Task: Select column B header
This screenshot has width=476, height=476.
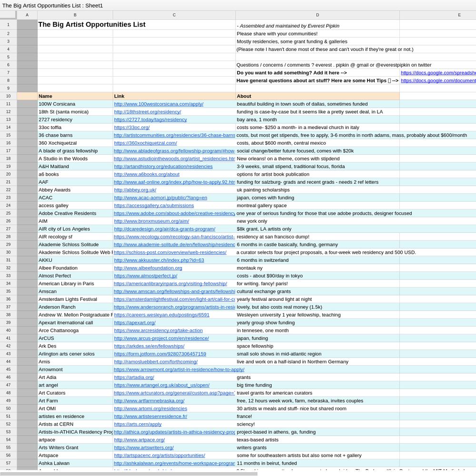Action: (x=75, y=15)
